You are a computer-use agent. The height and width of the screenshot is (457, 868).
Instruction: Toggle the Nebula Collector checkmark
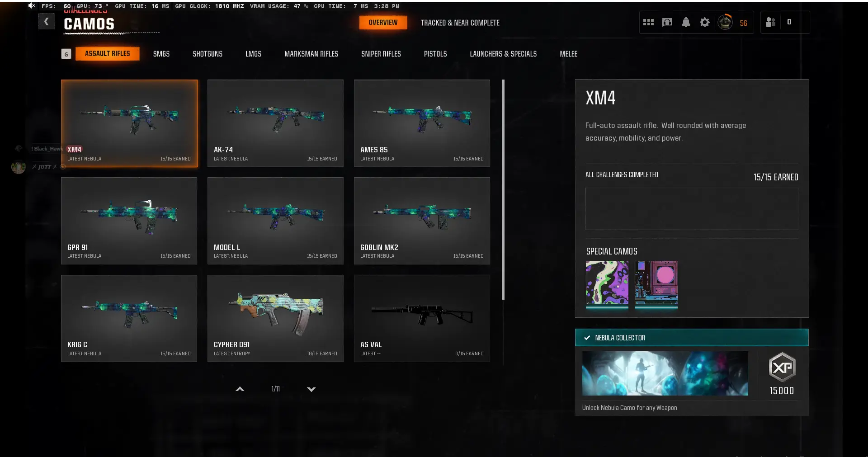click(587, 338)
